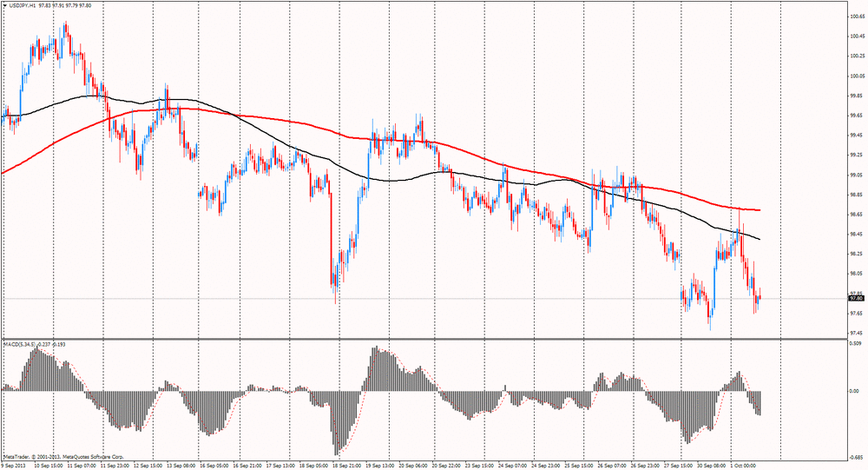Click the 26 Sep 07:00 time label
Image resolution: width=868 pixels, height=470 pixels.
613,467
